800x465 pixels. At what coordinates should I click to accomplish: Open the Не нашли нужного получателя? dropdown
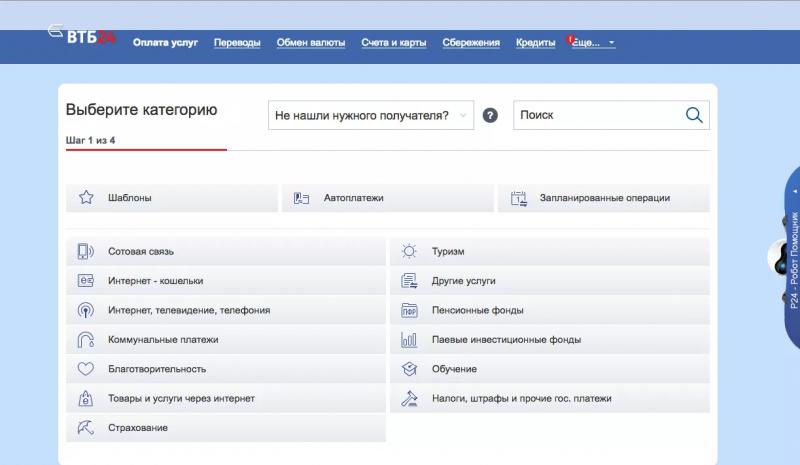click(x=371, y=115)
